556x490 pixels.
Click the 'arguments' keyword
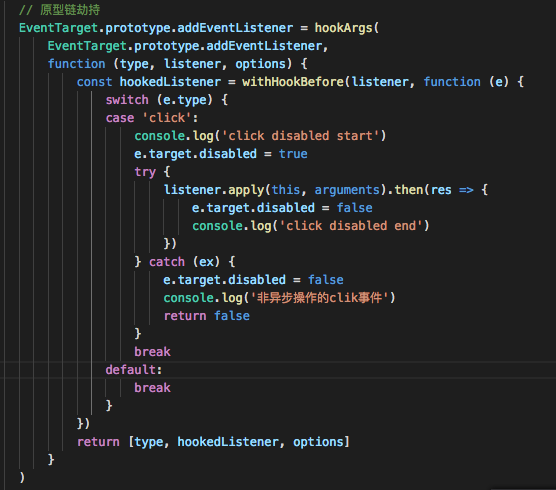(x=347, y=190)
